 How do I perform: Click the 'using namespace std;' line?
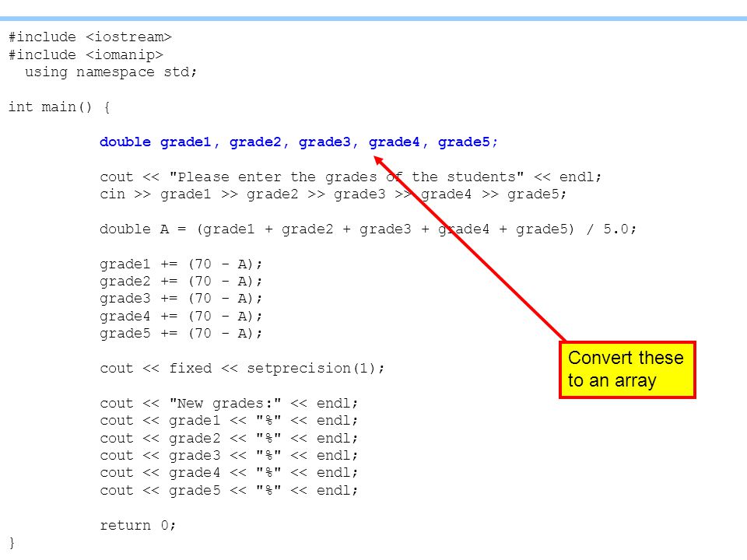tap(111, 72)
